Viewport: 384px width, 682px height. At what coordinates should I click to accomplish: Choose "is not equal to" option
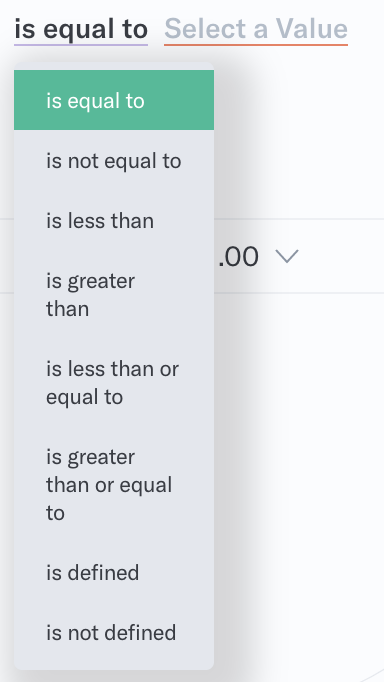(x=114, y=161)
